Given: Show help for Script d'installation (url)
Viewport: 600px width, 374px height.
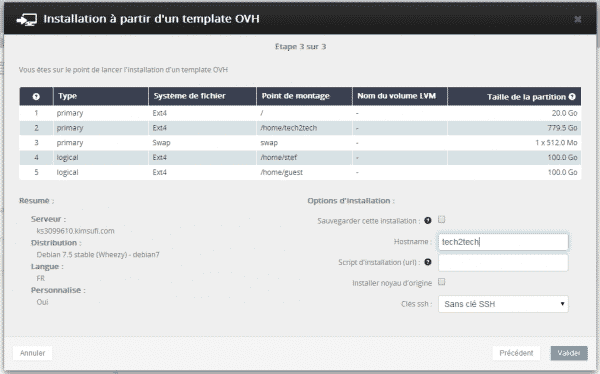Looking at the screenshot, I should 428,262.
